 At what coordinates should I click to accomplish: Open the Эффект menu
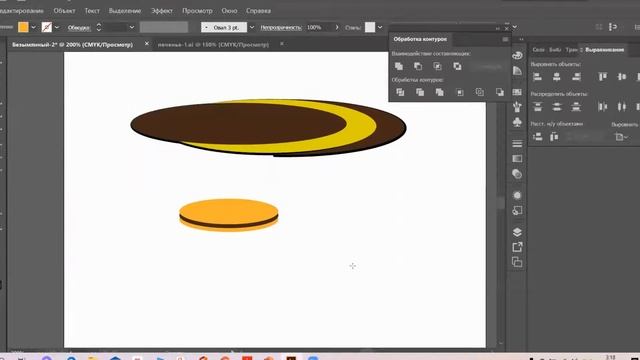point(162,11)
